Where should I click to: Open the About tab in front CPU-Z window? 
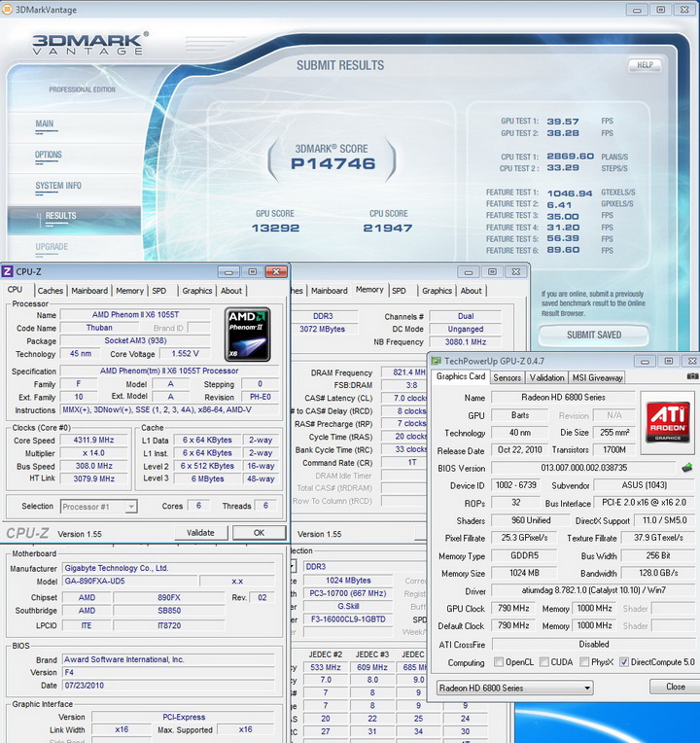[231, 291]
